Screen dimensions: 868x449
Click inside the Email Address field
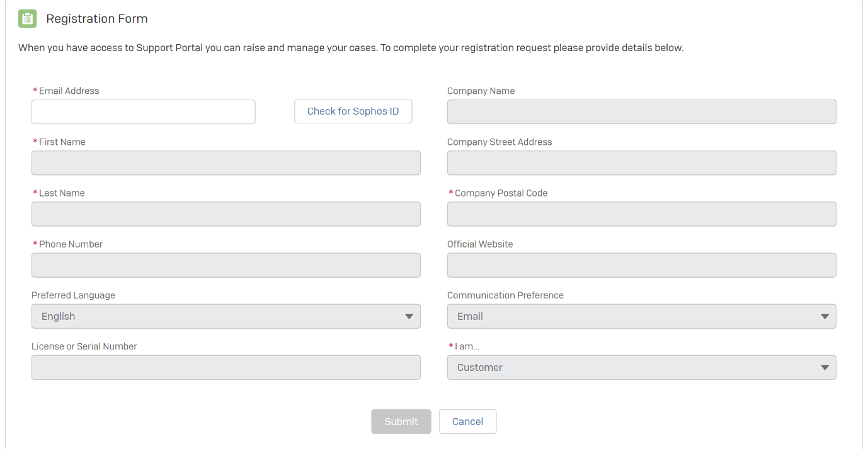click(x=143, y=111)
